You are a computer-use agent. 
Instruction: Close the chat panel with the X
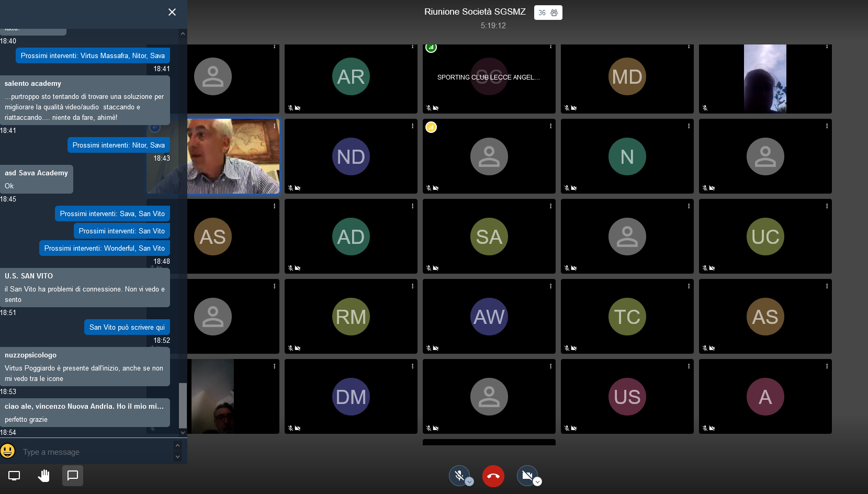click(x=172, y=12)
